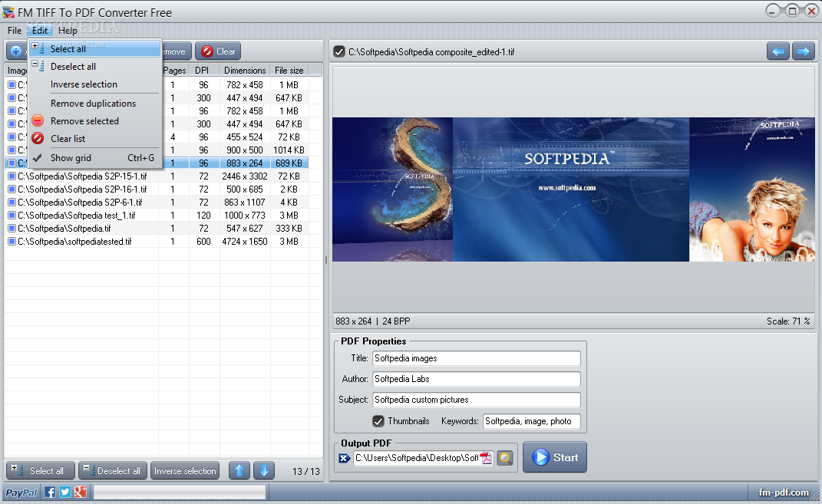
Task: Toggle Show grid menu option
Action: click(x=94, y=158)
